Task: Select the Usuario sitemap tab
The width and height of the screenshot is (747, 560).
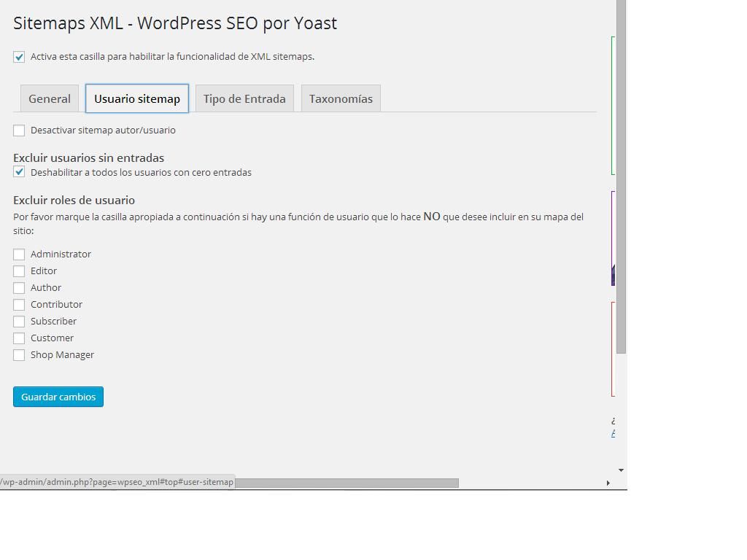Action: [137, 98]
